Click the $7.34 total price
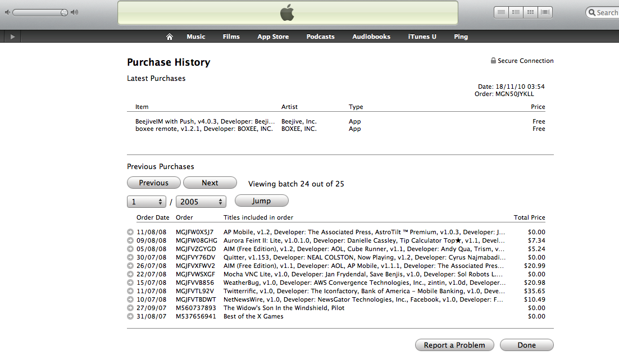The image size is (619, 364). (536, 240)
